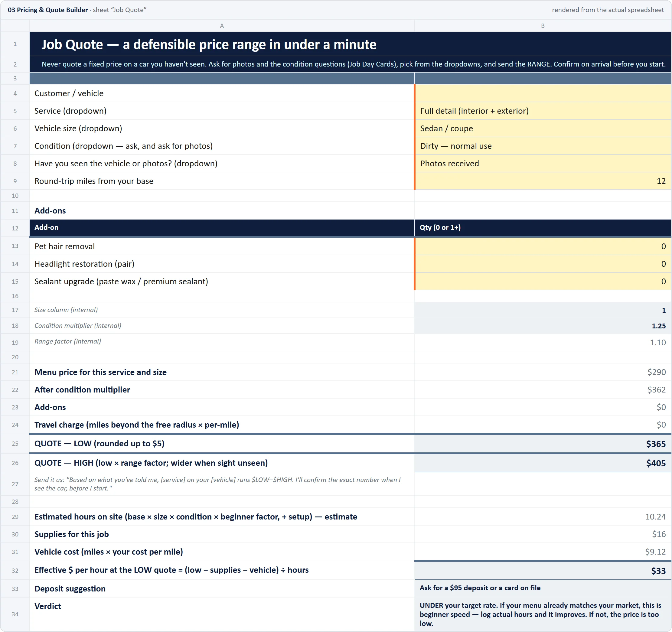The image size is (672, 632).
Task: Click 'Menu price for this service and size' label
Action: [100, 372]
